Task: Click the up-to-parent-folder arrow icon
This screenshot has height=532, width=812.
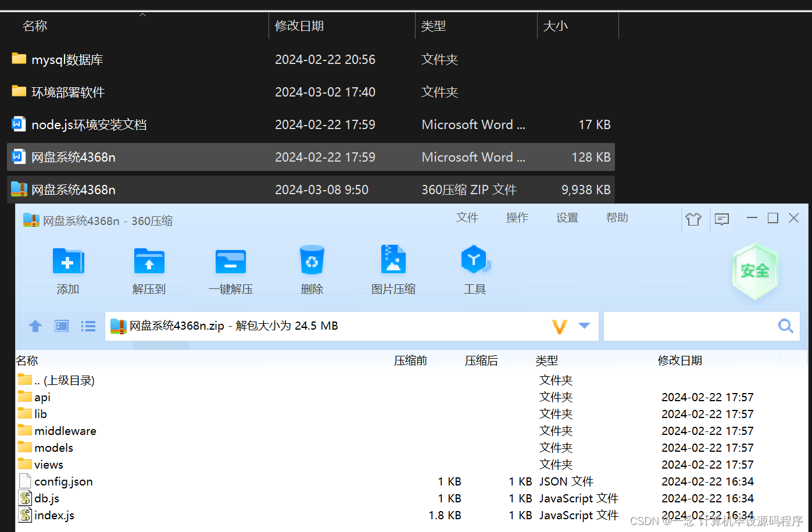Action: tap(35, 326)
